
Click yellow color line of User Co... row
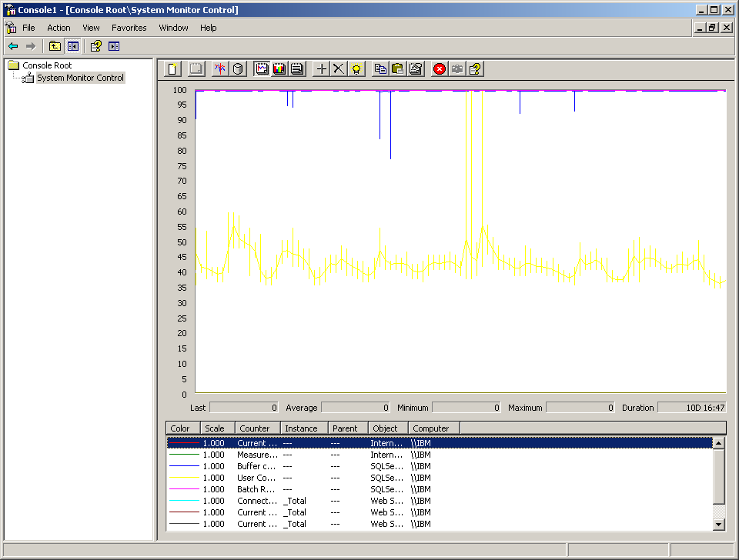click(184, 478)
